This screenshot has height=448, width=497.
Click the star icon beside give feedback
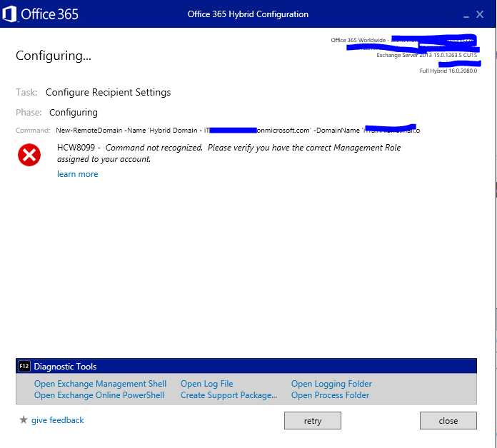[24, 420]
